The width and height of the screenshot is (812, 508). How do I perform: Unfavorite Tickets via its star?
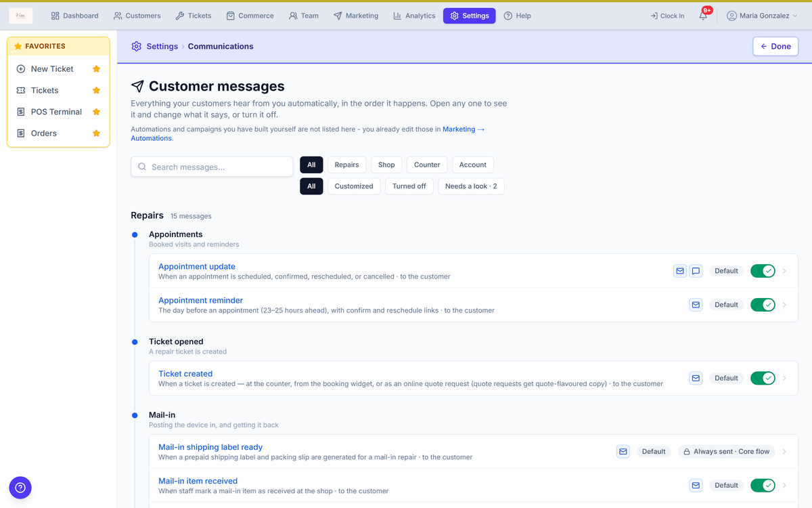click(x=96, y=91)
